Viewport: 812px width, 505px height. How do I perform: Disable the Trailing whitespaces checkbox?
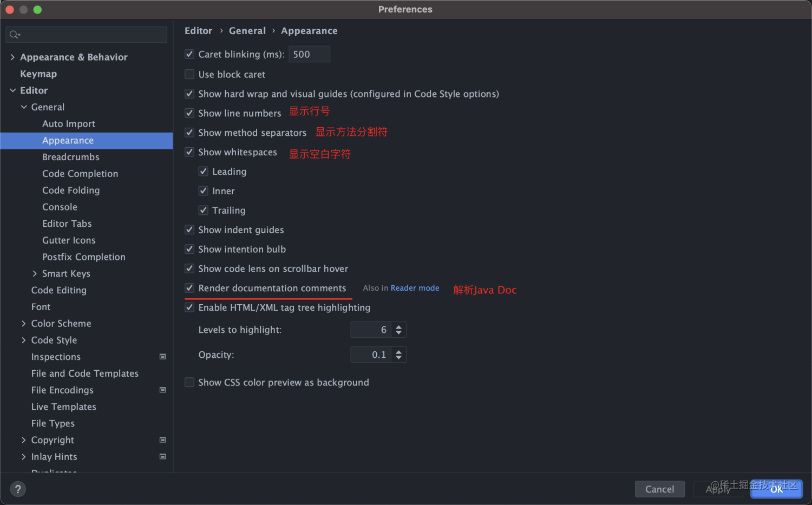(204, 211)
